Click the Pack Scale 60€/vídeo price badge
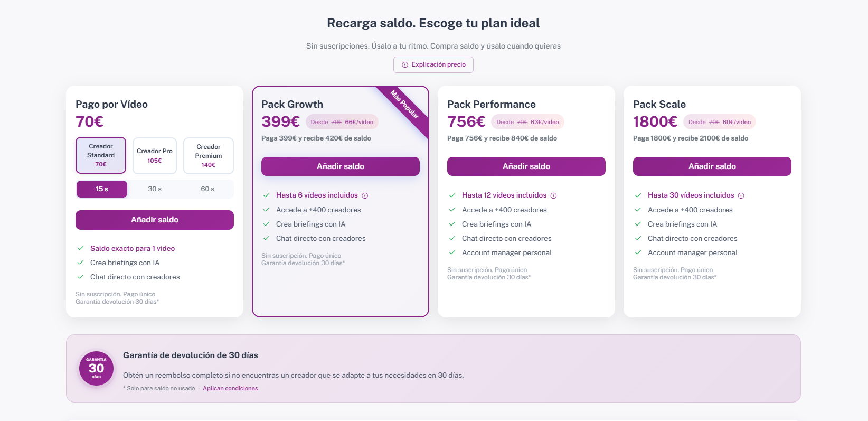The image size is (868, 421). click(x=719, y=122)
